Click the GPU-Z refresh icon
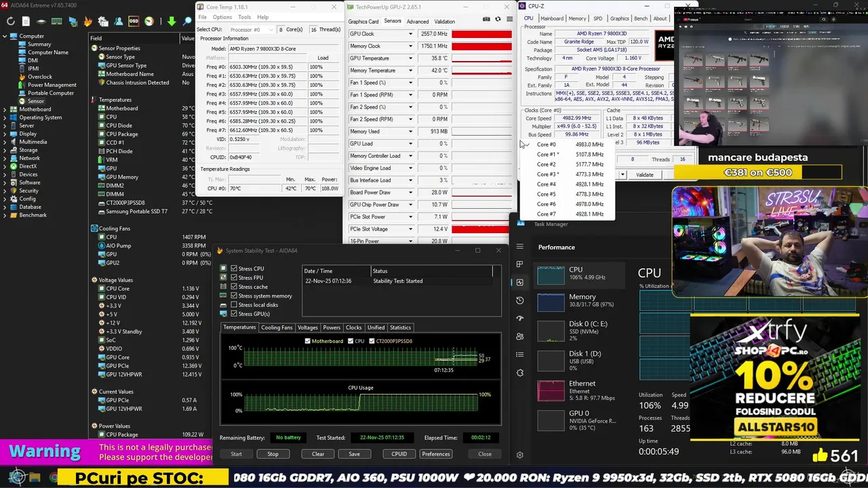 (x=497, y=19)
